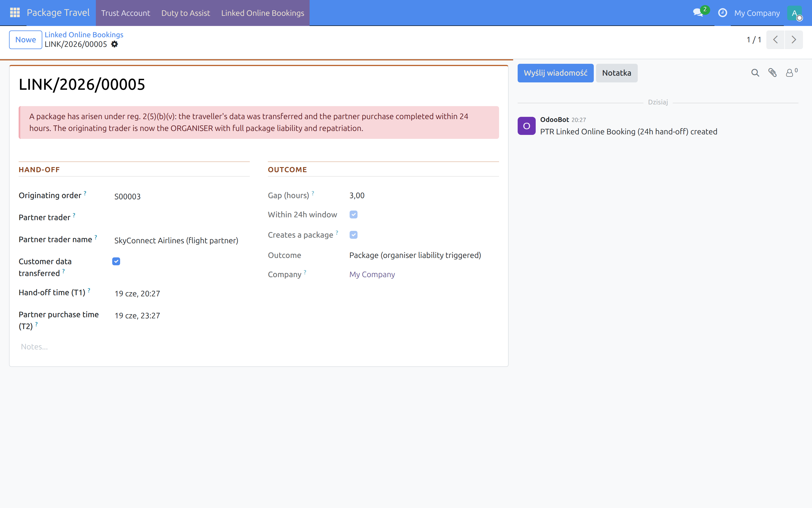This screenshot has width=812, height=508.
Task: Show help tooltip for Originating order
Action: [x=85, y=193]
